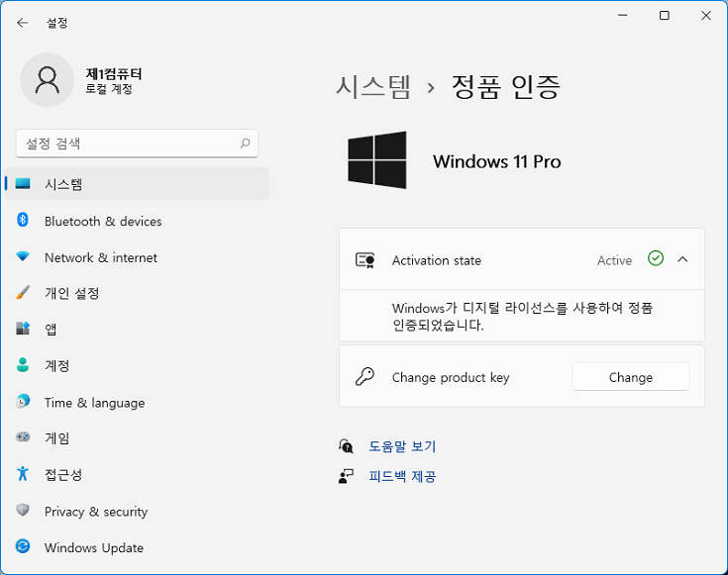728x575 pixels.
Task: Click the 시스템 monitor icon in sidebar
Action: tap(23, 184)
